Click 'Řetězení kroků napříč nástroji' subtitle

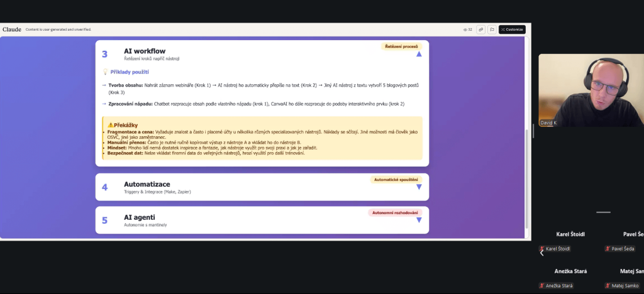(152, 58)
